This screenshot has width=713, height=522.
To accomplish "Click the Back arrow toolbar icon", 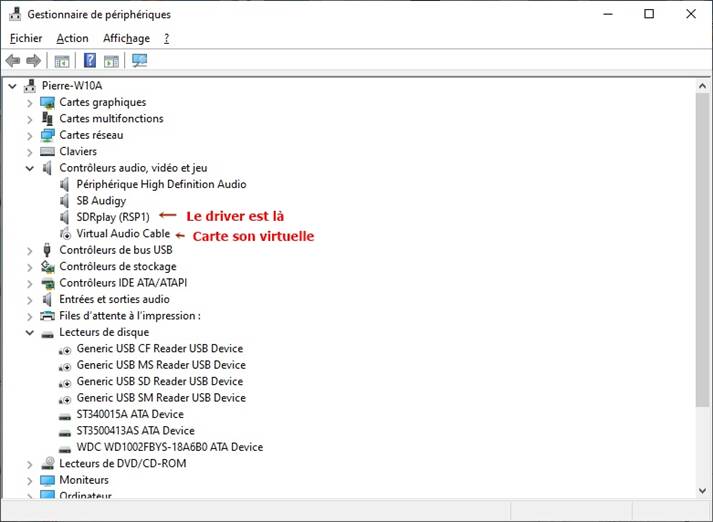I will [13, 60].
